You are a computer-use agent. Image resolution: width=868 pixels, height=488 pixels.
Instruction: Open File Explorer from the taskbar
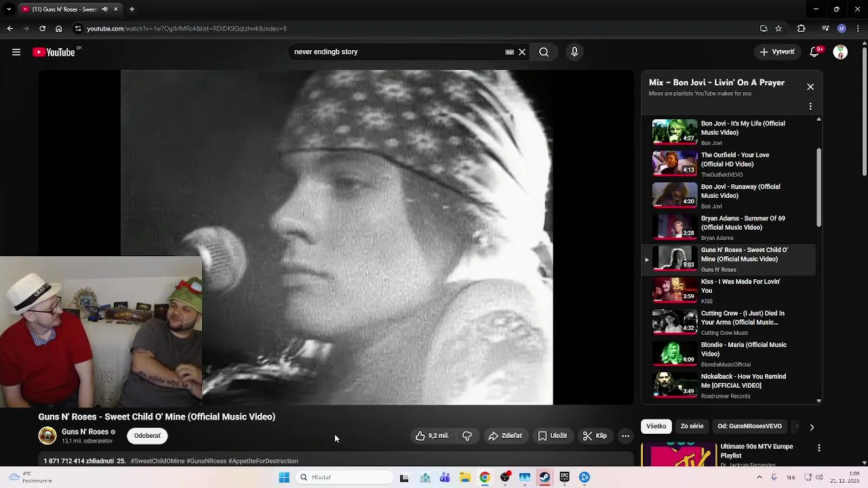coord(465,477)
